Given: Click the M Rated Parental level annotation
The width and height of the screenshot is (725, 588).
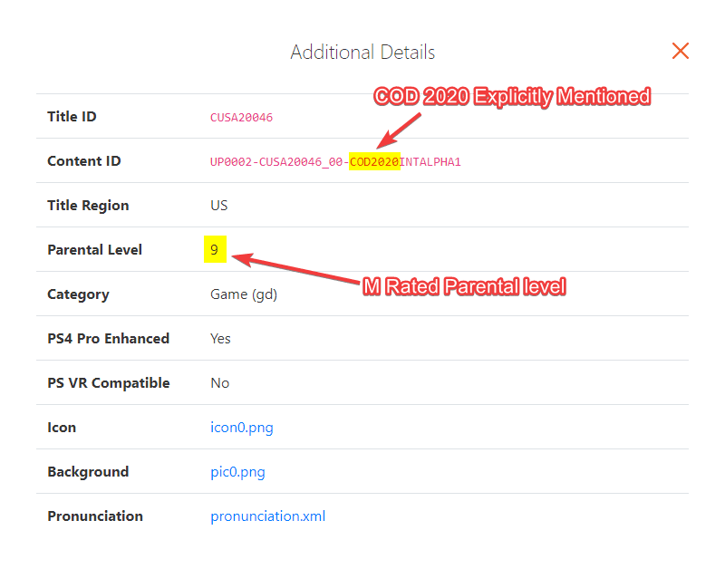Looking at the screenshot, I should [x=464, y=287].
